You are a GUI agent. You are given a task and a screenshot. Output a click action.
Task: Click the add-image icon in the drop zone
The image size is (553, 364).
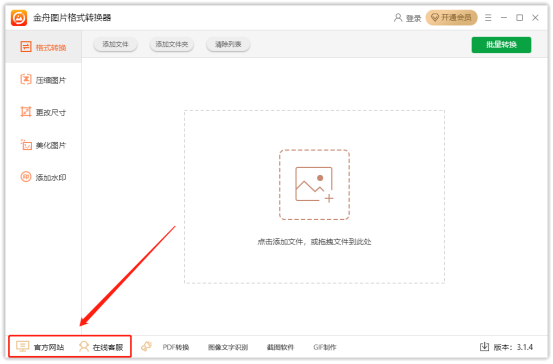pyautogui.click(x=314, y=184)
